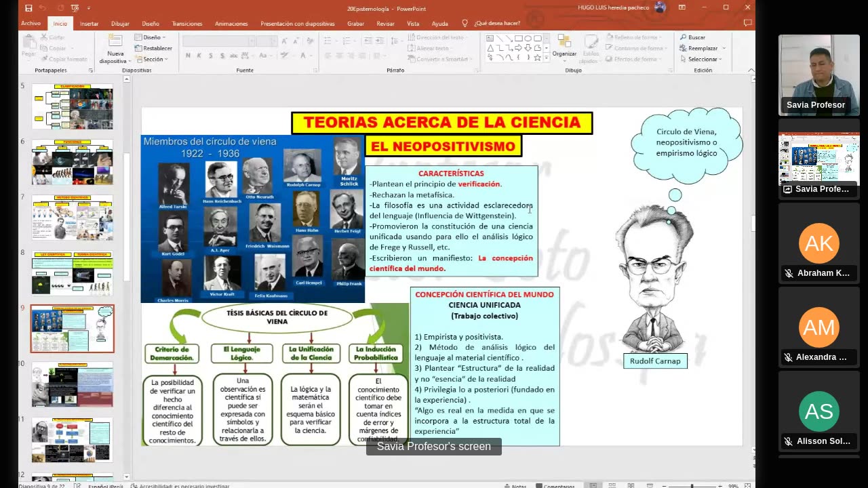The width and height of the screenshot is (868, 488).
Task: Click the spell check icon in status bar
Action: (77, 485)
